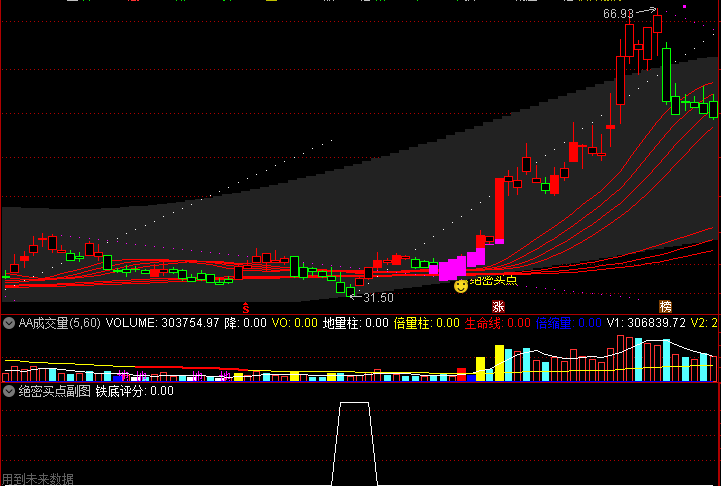Image resolution: width=721 pixels, height=486 pixels.
Task: Collapse the AA成交量 indicator panel arrow
Action: 9,323
